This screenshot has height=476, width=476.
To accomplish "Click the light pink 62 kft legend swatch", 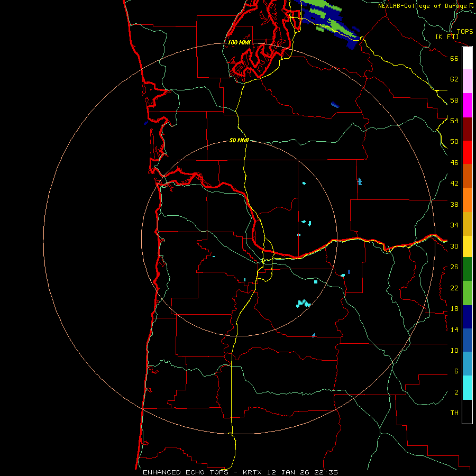I will coord(467,81).
